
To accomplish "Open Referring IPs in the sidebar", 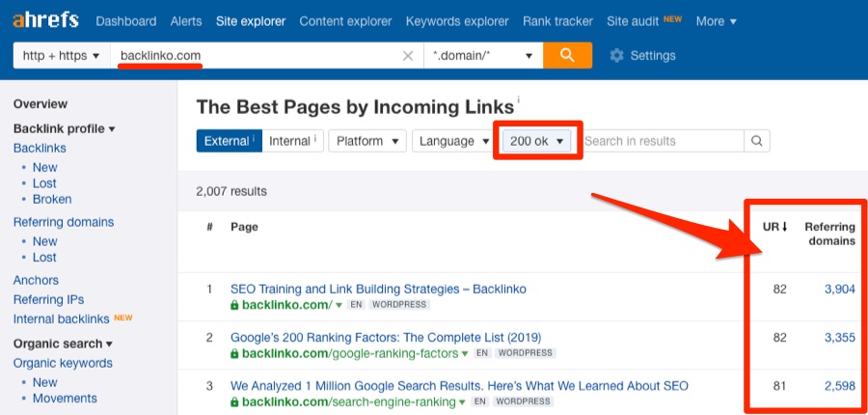I will click(x=49, y=300).
